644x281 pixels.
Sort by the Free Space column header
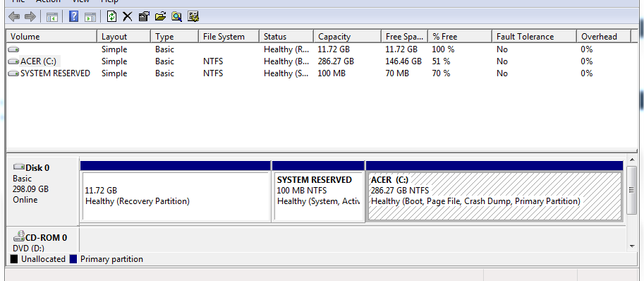pyautogui.click(x=405, y=37)
